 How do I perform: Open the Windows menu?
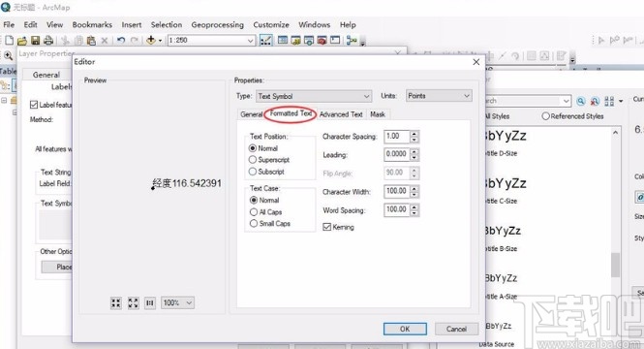[314, 24]
